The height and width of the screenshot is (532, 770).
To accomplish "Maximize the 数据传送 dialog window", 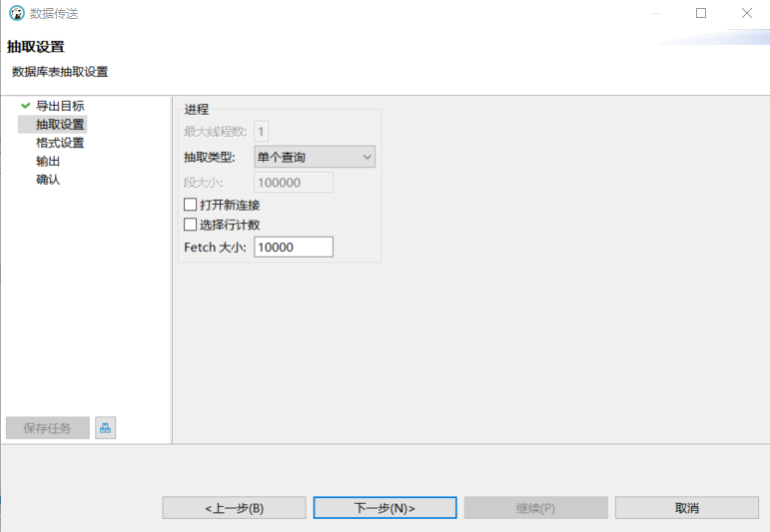I will [701, 13].
